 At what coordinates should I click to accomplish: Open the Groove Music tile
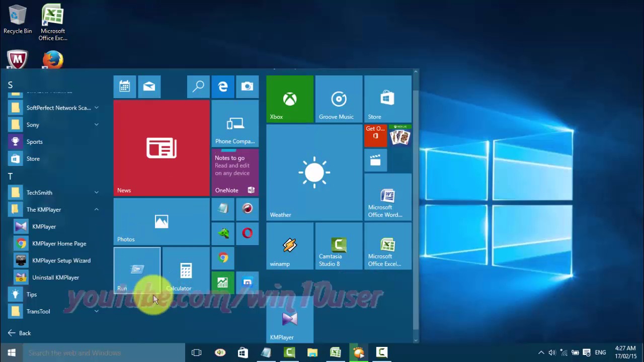tap(339, 99)
